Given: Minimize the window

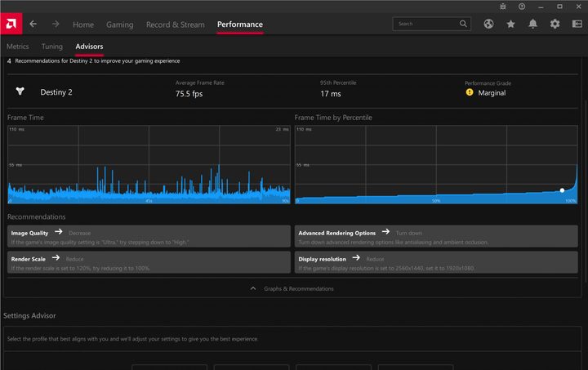Looking at the screenshot, I should coord(541,7).
